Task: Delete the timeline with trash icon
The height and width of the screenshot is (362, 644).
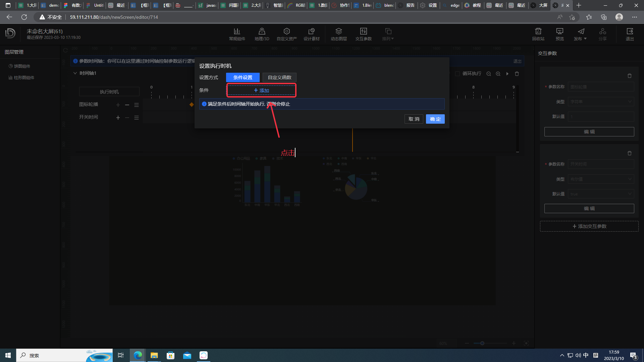Action: tap(517, 74)
